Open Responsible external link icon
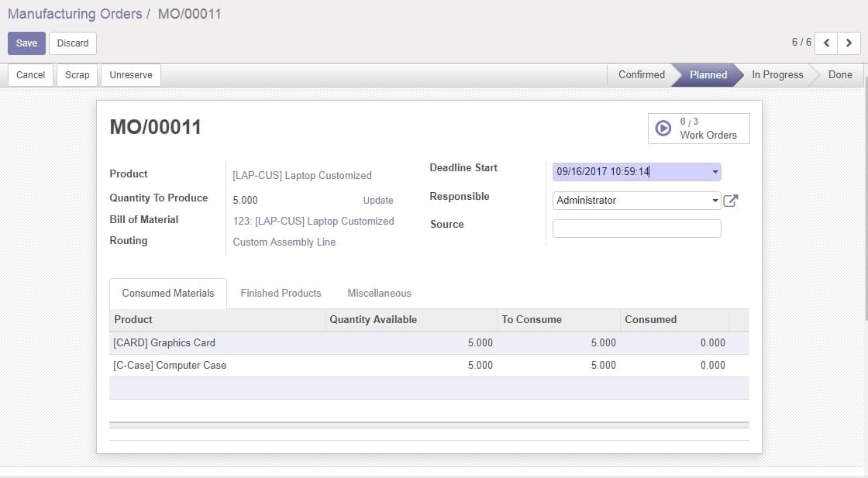Screen dimensions: 868x478 point(730,201)
